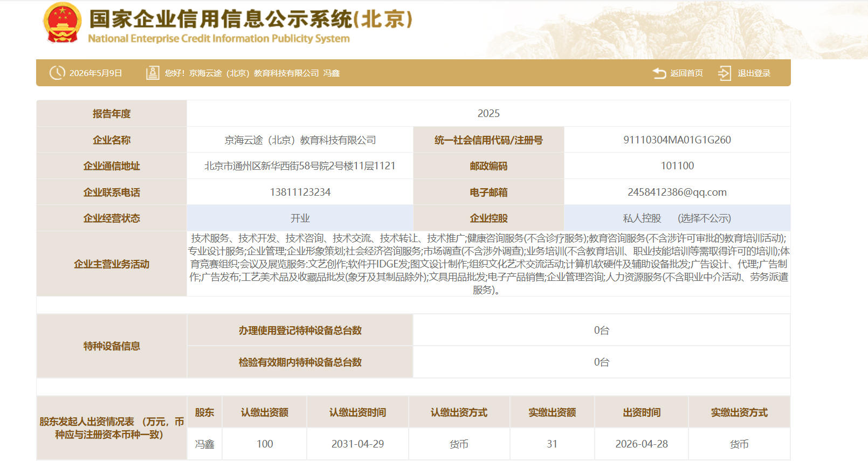The height and width of the screenshot is (461, 868).
Task: Click the greeting text with the user name 冯鑫
Action: 252,73
